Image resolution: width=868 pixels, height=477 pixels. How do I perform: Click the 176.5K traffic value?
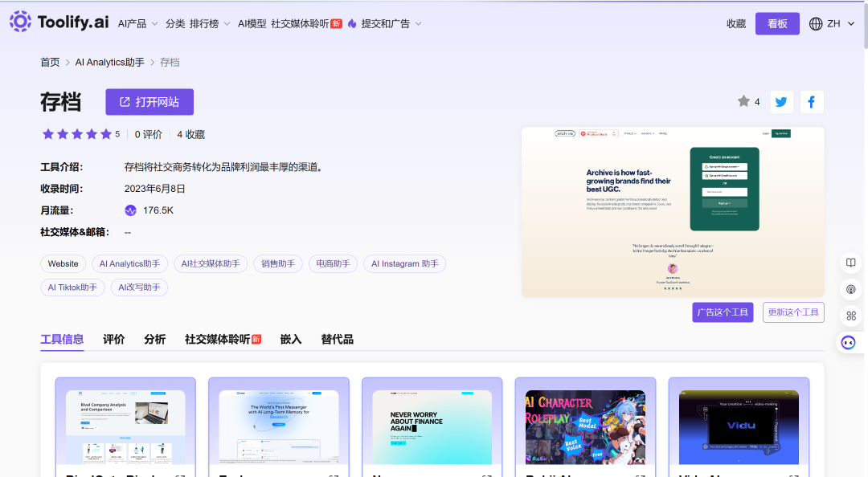coord(158,210)
